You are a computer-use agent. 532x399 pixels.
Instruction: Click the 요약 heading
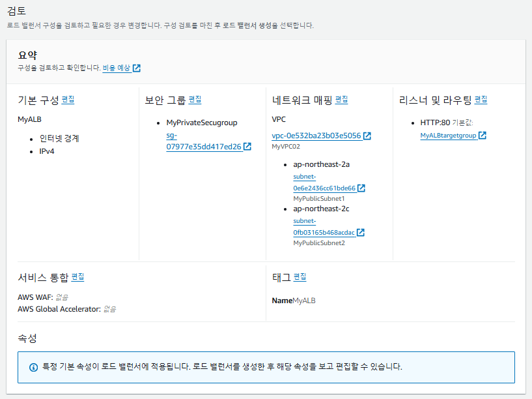[27, 55]
